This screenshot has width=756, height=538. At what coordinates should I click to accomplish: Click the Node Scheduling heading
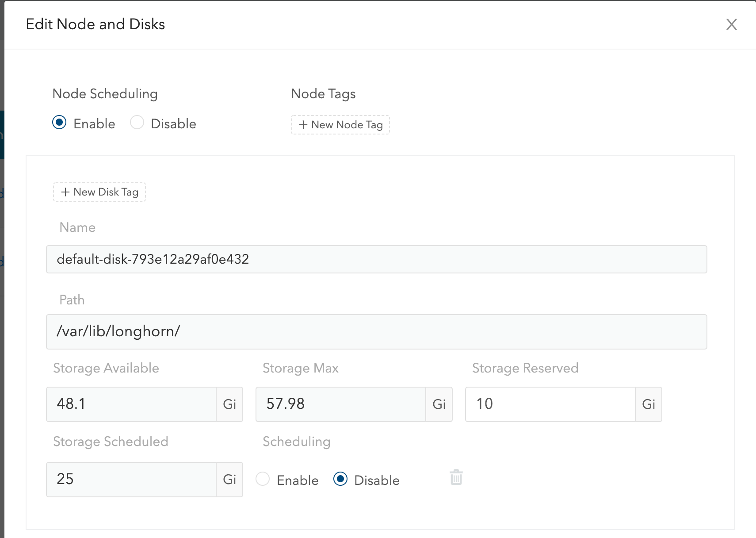pyautogui.click(x=105, y=93)
